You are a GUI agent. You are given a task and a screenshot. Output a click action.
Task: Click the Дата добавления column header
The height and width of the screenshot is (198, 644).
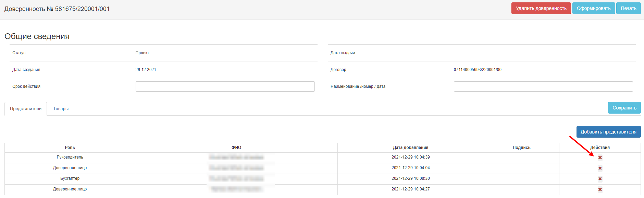[410, 148]
